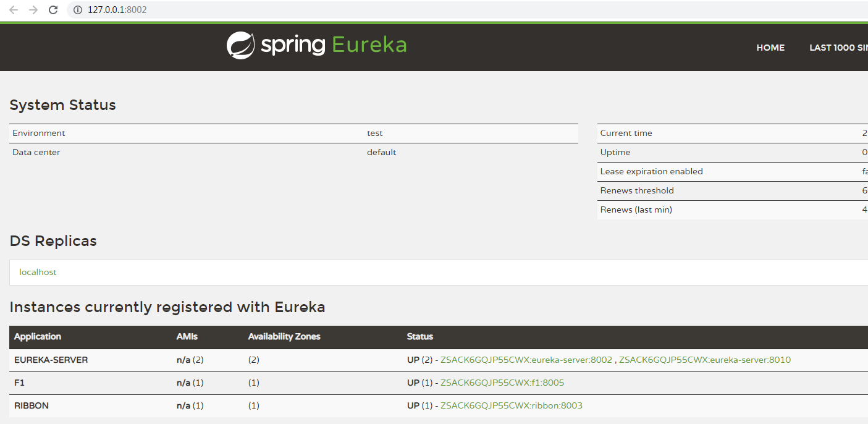The width and height of the screenshot is (868, 424).
Task: Click the UP (2) status text
Action: click(x=420, y=360)
